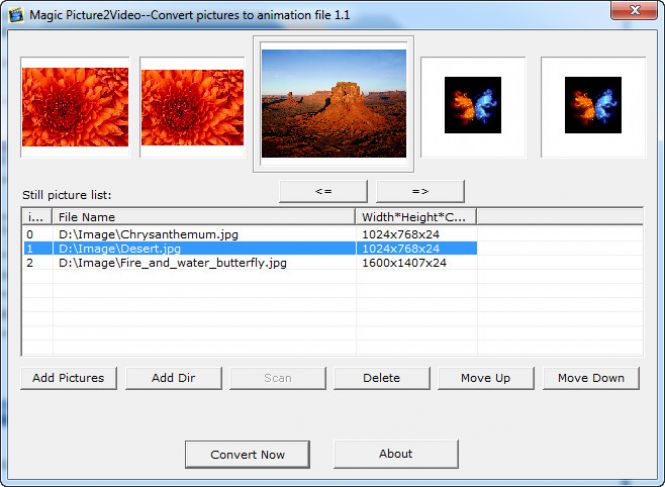Sort by the File Name column header
This screenshot has width=665, height=487.
[x=204, y=216]
